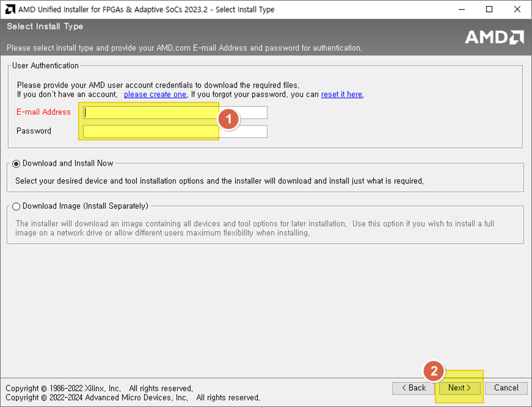Open the 'please create one' account link
This screenshot has width=532, height=407.
tap(155, 94)
